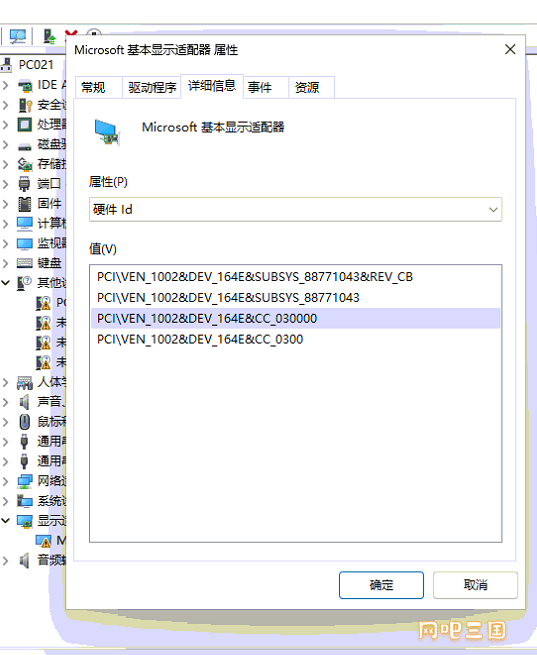Select the disk drives category icon
The width and height of the screenshot is (537, 655).
[25, 145]
